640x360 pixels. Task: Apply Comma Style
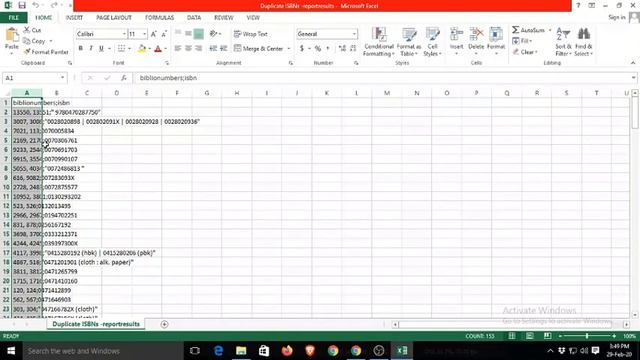[x=328, y=49]
